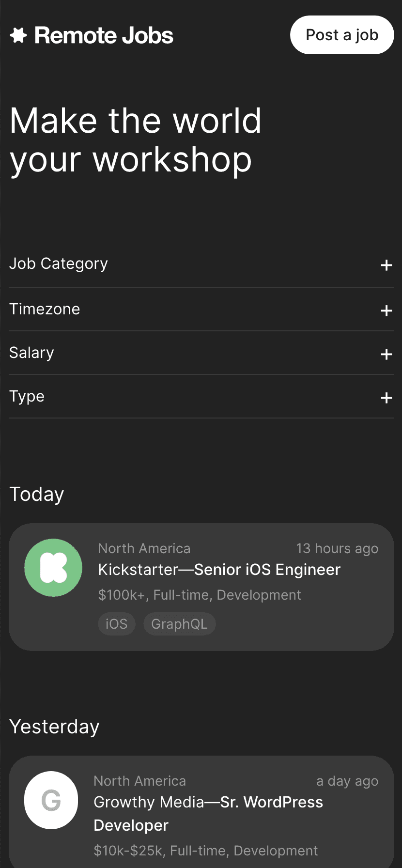
Task: Open the Salary filter section
Action: coord(32,353)
